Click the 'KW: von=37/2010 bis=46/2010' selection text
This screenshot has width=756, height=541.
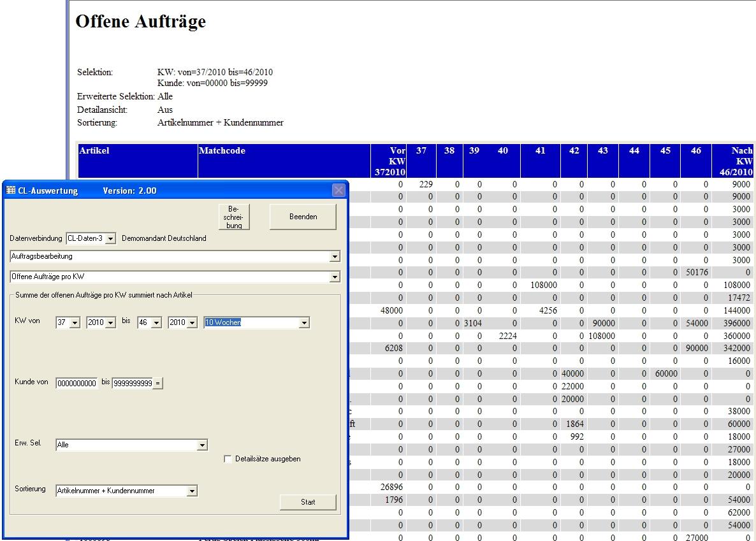[215, 73]
